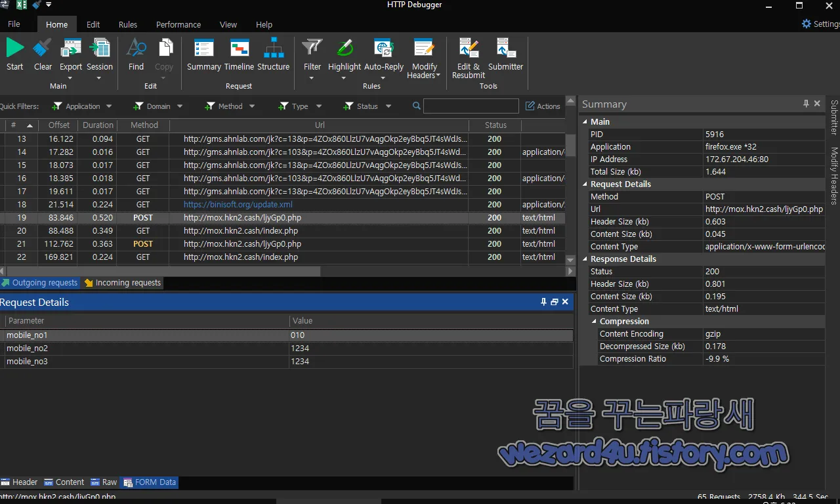Open the Export dropdown arrow
Screen dimensions: 840x504
70,78
